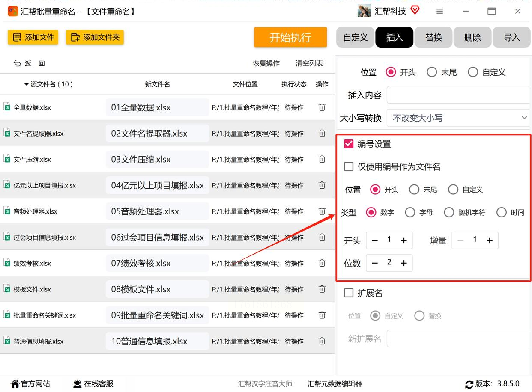
Task: Open the hamburger menu icon in title bar
Action: click(439, 12)
